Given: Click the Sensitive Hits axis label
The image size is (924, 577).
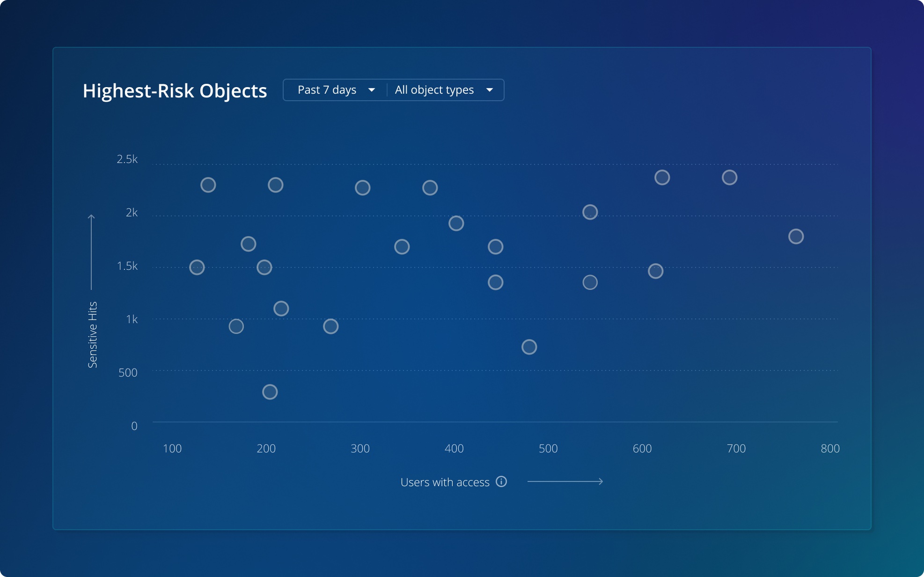Looking at the screenshot, I should point(92,334).
